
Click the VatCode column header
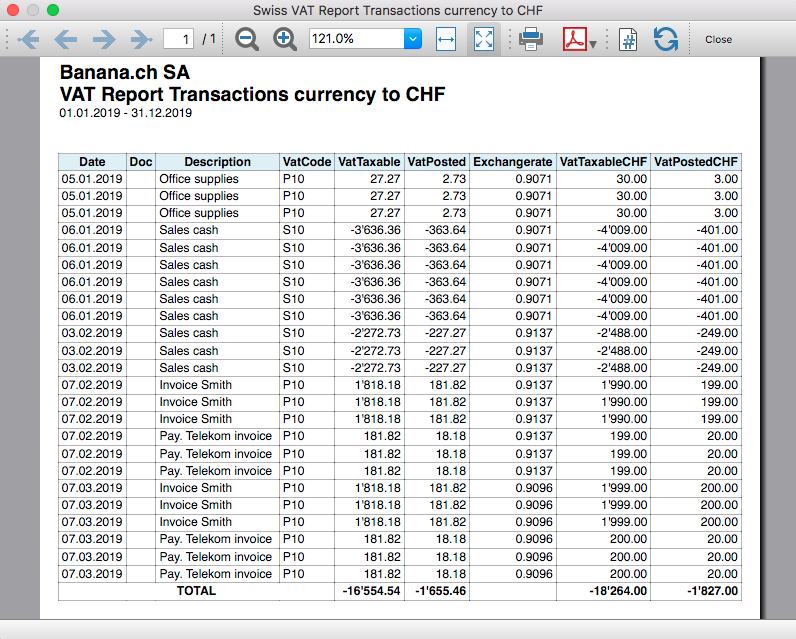(x=307, y=162)
